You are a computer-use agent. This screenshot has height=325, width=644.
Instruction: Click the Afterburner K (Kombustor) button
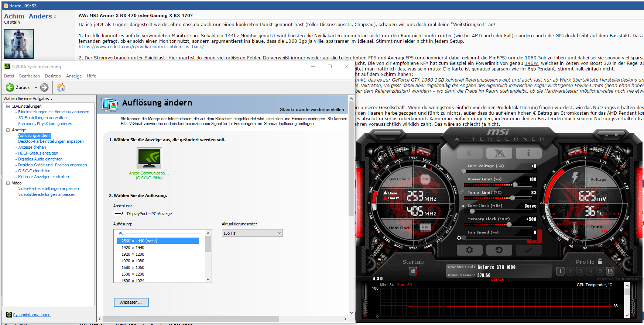coord(469,153)
